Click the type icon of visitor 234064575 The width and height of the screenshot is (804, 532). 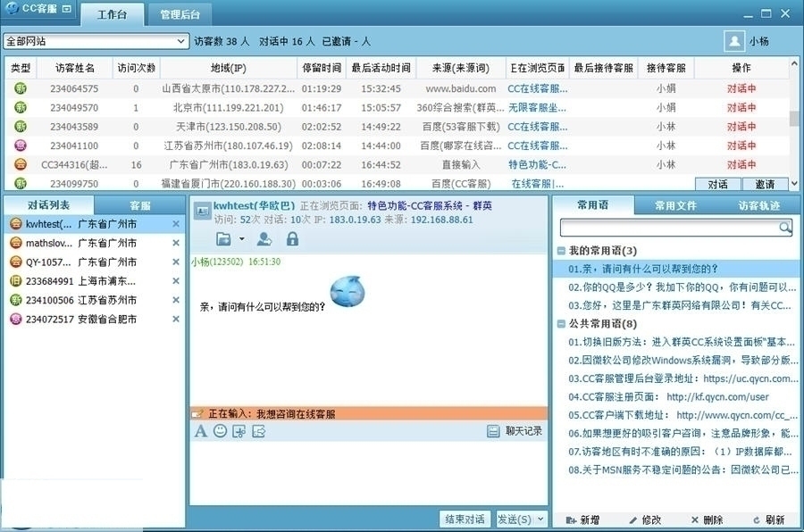[20, 88]
